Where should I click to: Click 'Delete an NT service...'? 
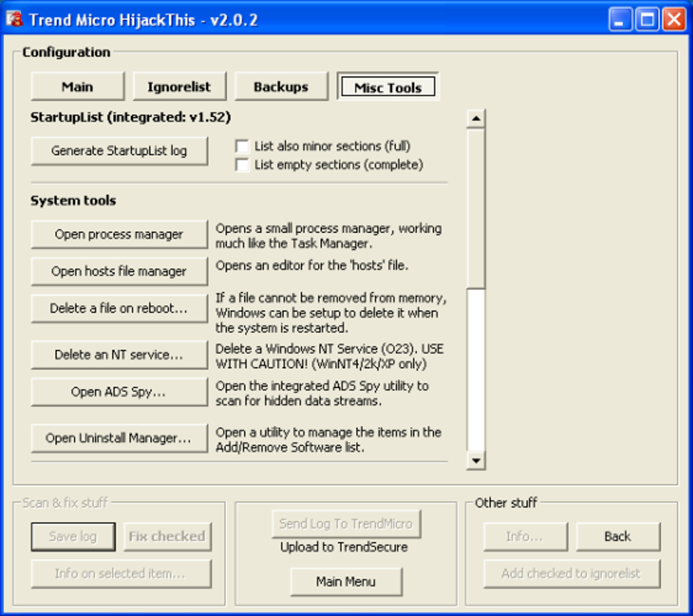(x=118, y=355)
